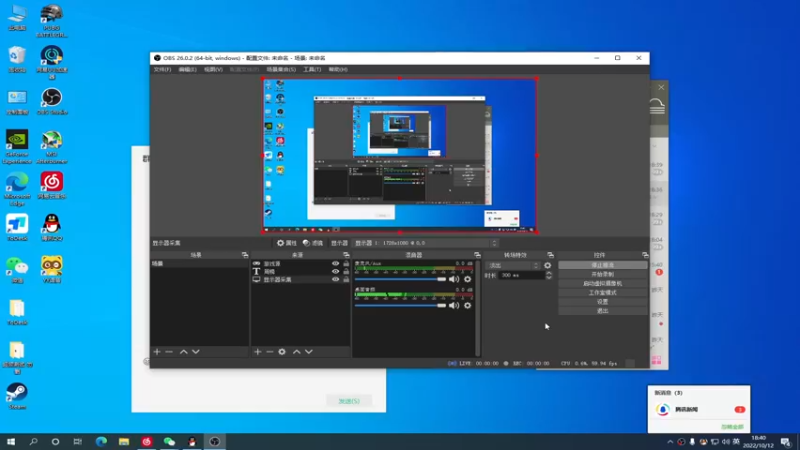Open the 文件(F) menu
This screenshot has height=450, width=800.
[x=162, y=69]
